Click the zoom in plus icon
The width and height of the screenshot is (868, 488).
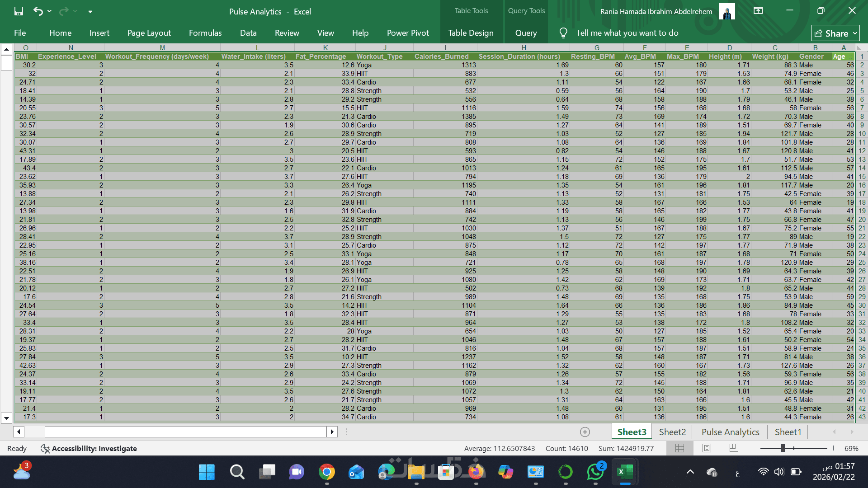(x=833, y=448)
